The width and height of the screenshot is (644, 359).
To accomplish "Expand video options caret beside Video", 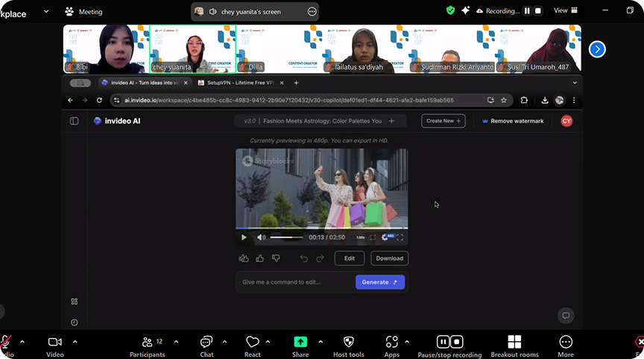I will point(75,341).
